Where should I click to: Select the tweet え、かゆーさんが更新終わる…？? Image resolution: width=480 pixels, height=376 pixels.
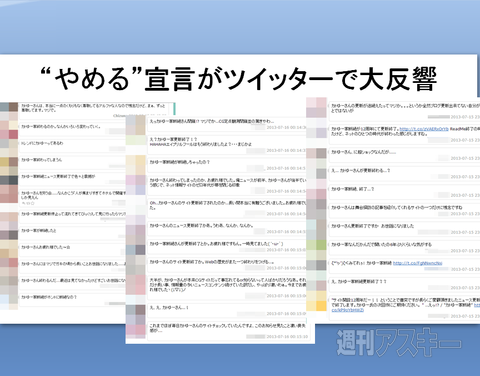404,173
